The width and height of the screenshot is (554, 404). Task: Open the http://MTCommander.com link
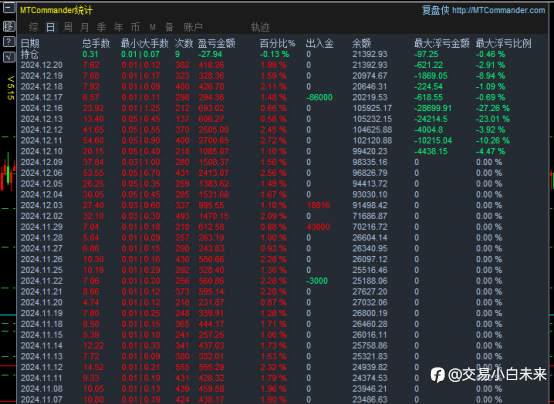pos(499,10)
